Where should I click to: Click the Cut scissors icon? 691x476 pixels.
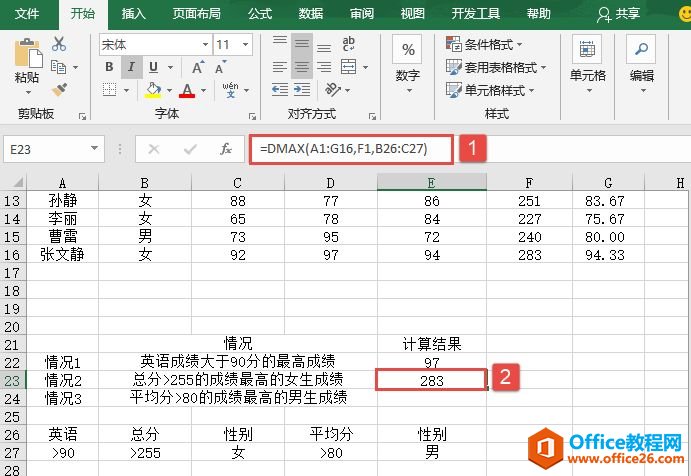pyautogui.click(x=59, y=44)
